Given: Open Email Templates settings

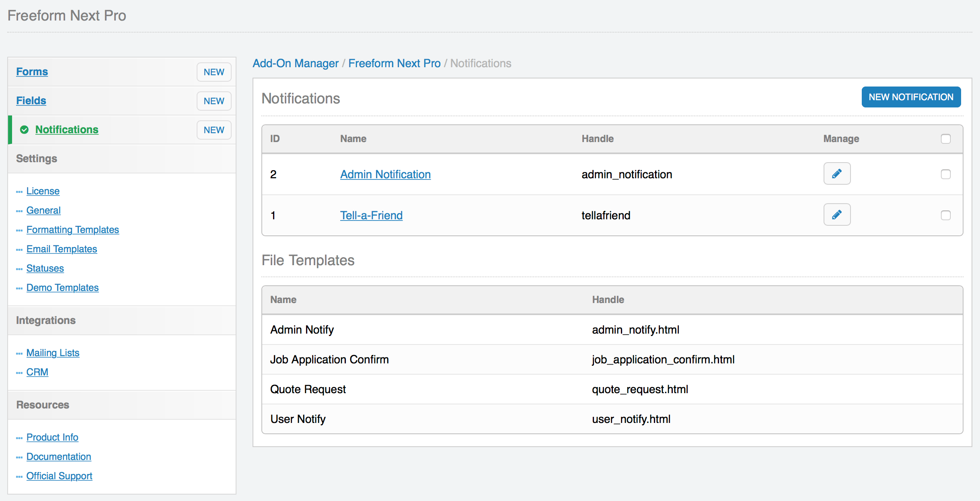Looking at the screenshot, I should coord(62,249).
